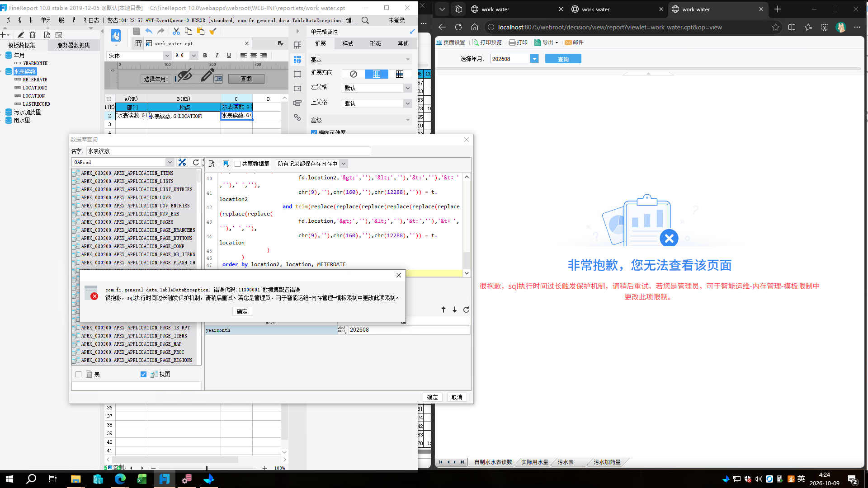Open the font size 9.0 dropdown
The height and width of the screenshot is (488, 868).
(194, 56)
